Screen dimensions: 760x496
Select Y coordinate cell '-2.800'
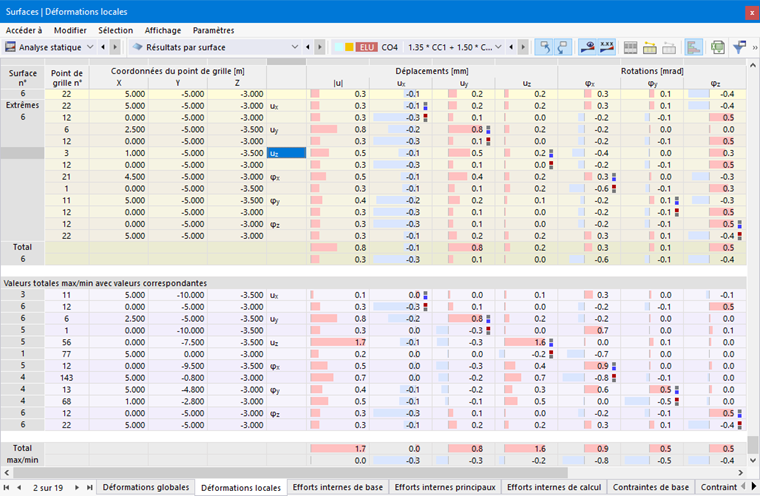178,401
